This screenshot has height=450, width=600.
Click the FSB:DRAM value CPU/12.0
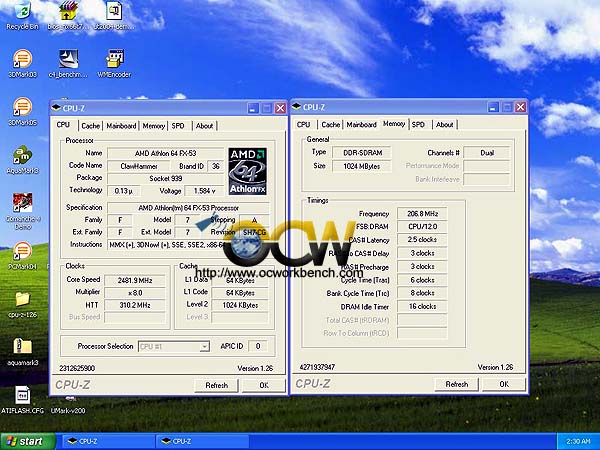pos(422,227)
